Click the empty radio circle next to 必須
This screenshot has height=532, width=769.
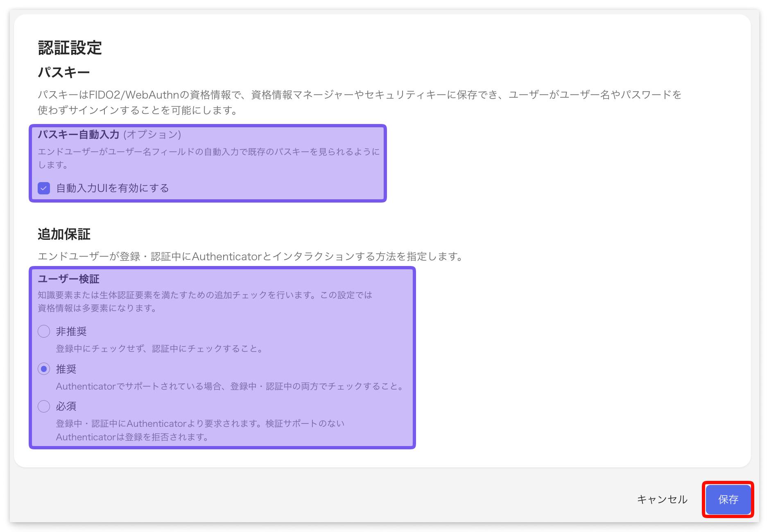pos(43,406)
